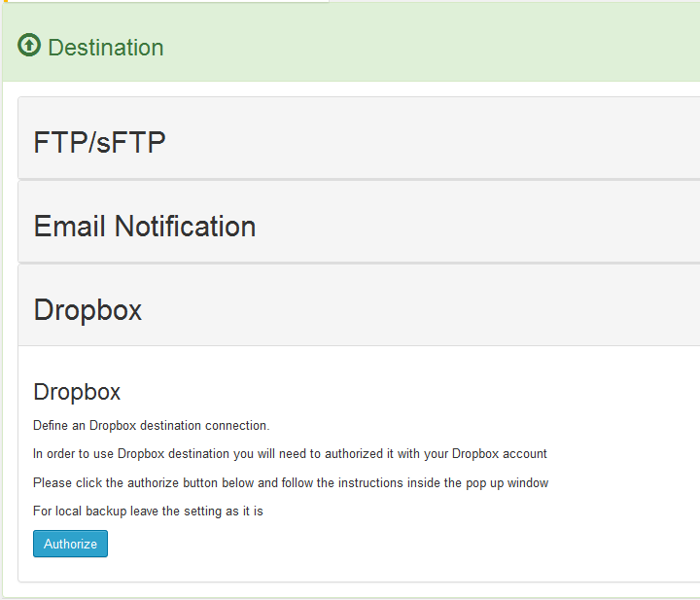The height and width of the screenshot is (600, 700).
Task: Click the 'Define an Dropbox destination connection' text
Action: coord(152,426)
